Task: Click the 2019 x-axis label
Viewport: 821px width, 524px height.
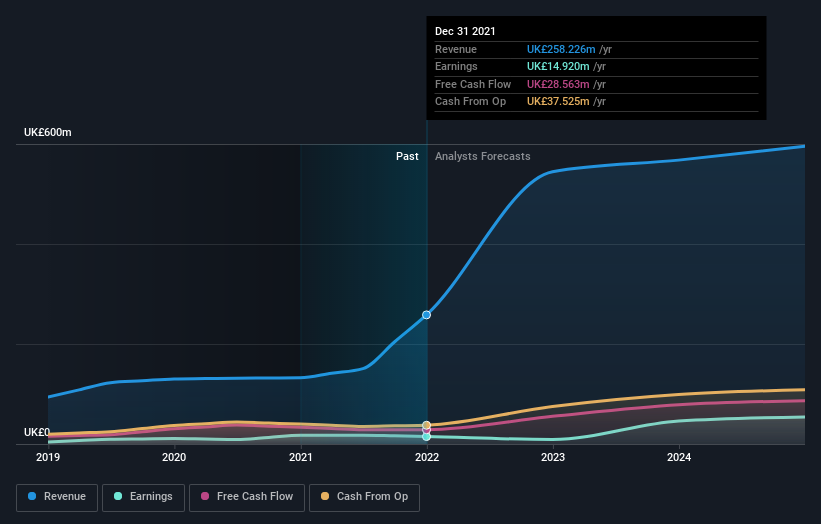Action: [48, 458]
